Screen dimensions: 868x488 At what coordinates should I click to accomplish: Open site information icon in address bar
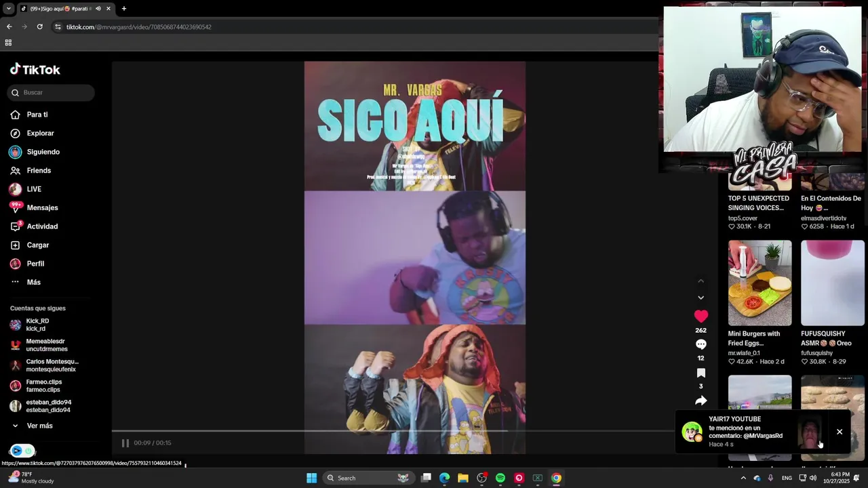(x=58, y=27)
